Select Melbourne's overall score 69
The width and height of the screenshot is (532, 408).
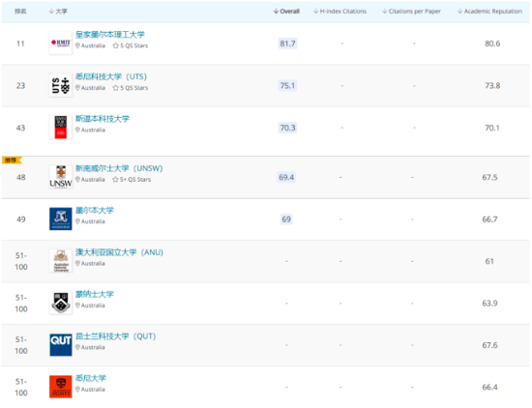click(x=286, y=219)
